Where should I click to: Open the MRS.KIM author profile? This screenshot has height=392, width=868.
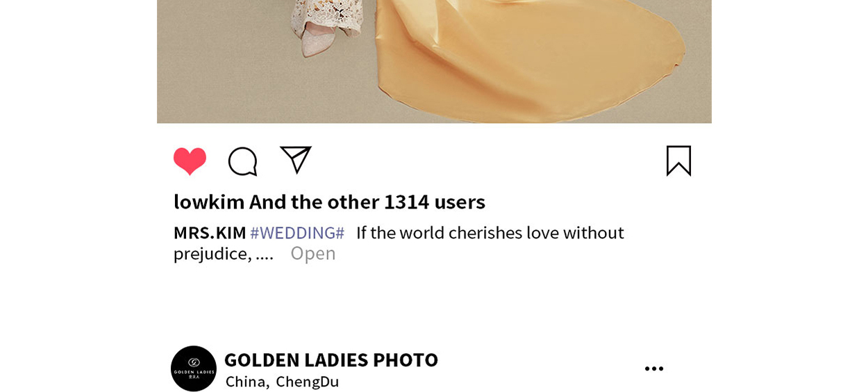point(210,233)
